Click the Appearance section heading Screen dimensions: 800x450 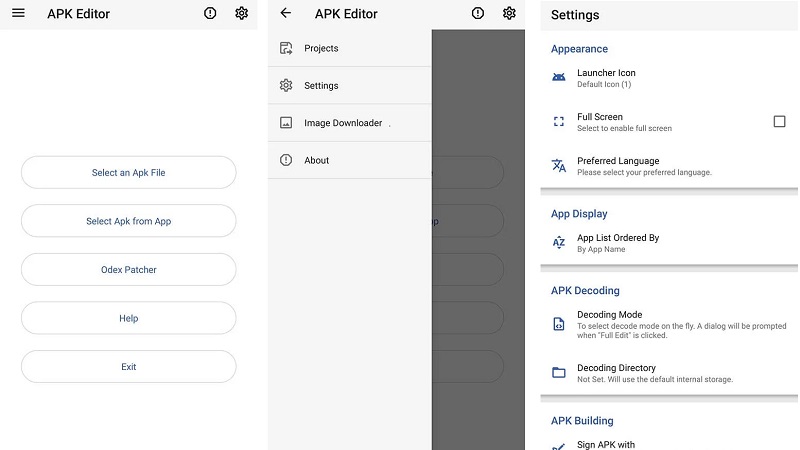[x=579, y=49]
